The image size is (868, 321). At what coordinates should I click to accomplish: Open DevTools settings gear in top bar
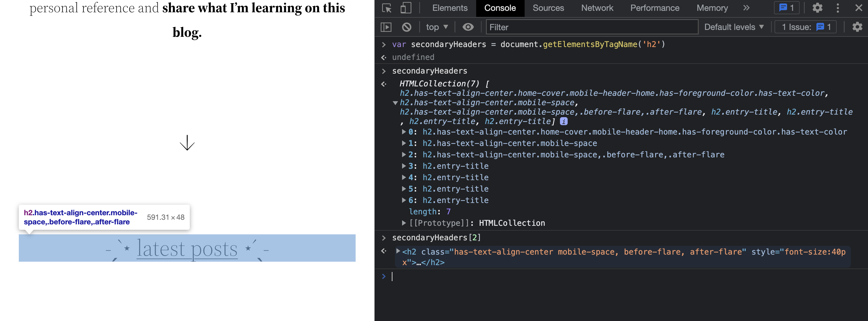817,8
